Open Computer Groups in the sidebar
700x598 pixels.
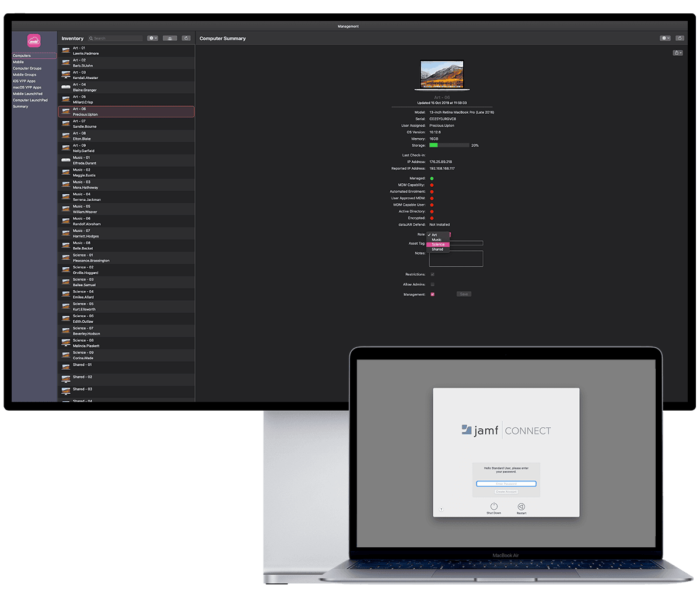[27, 68]
